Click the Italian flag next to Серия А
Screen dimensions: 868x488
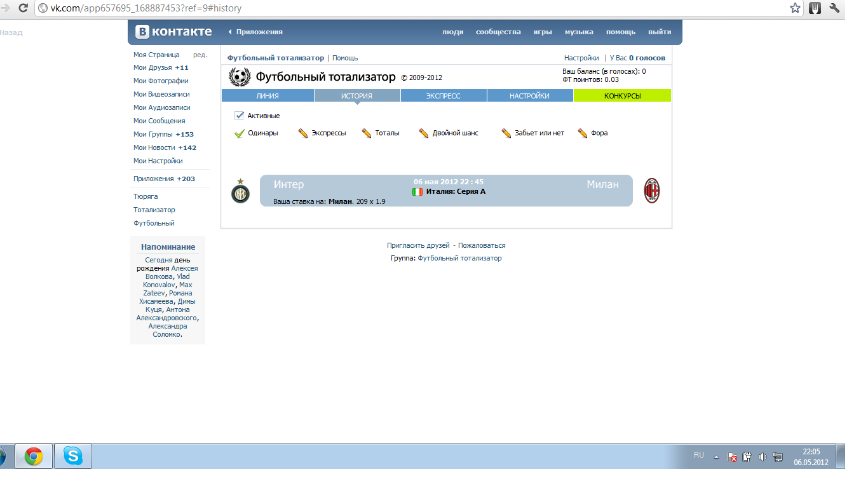417,191
